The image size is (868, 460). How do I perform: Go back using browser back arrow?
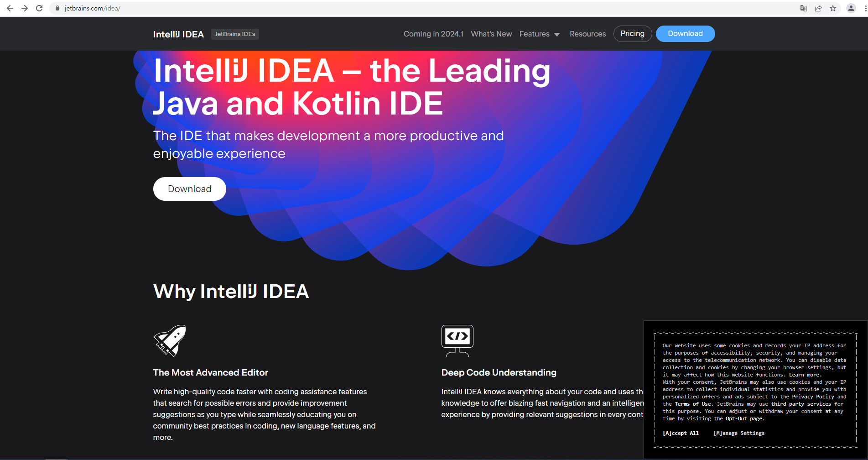[10, 8]
